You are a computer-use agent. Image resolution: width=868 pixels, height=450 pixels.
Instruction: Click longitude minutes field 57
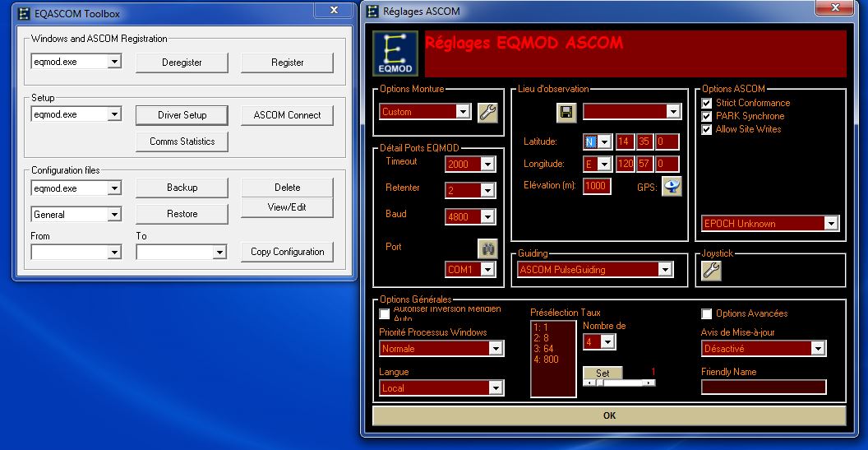[x=644, y=164]
